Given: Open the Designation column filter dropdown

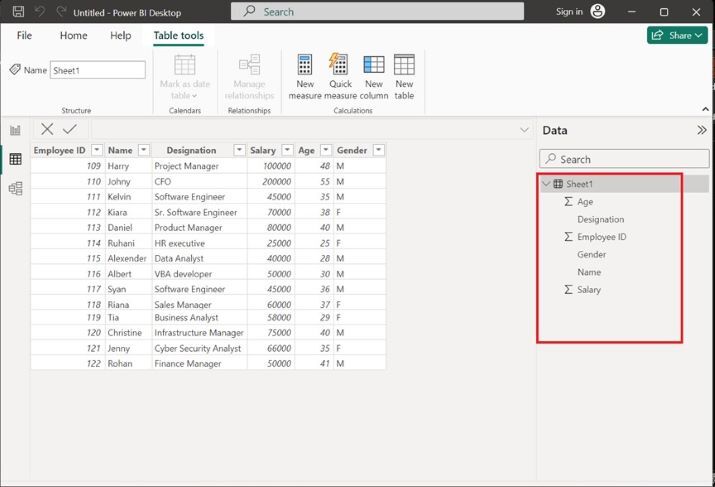Looking at the screenshot, I should pos(239,150).
